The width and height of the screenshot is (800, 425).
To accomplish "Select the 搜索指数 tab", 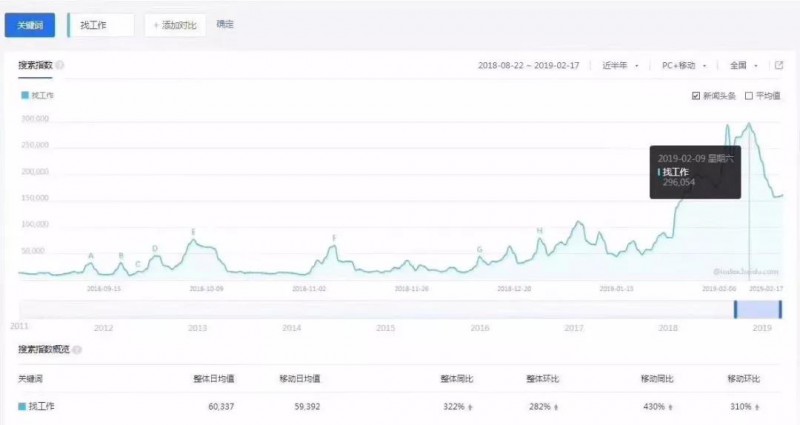I will 35,65.
